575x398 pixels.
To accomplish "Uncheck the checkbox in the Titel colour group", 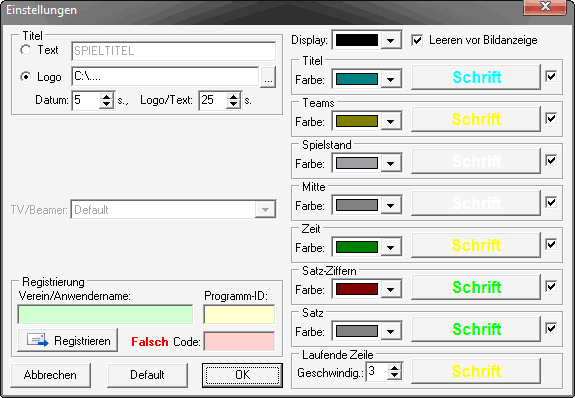I will point(551,76).
